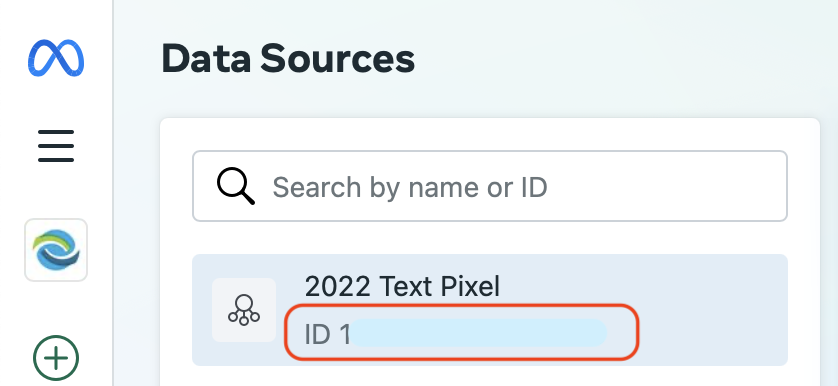Click empty card space above the search box
The height and width of the screenshot is (386, 838).
[x=490, y=135]
